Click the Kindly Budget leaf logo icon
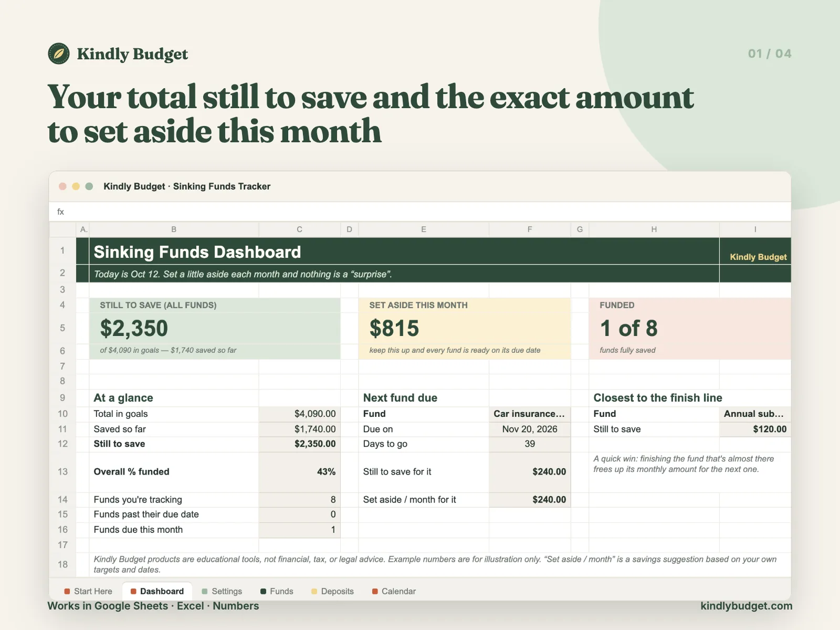Image resolution: width=840 pixels, height=630 pixels. coord(59,54)
